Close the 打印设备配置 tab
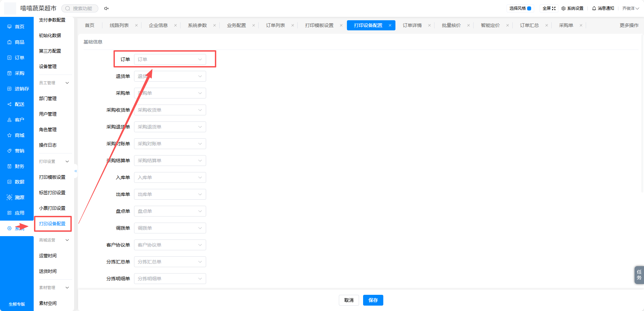The image size is (644, 311). point(390,25)
